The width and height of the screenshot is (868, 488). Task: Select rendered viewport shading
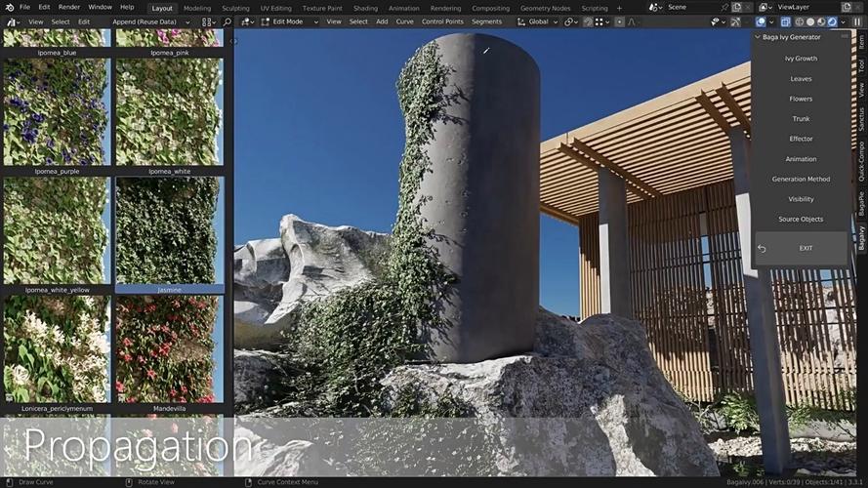[832, 22]
